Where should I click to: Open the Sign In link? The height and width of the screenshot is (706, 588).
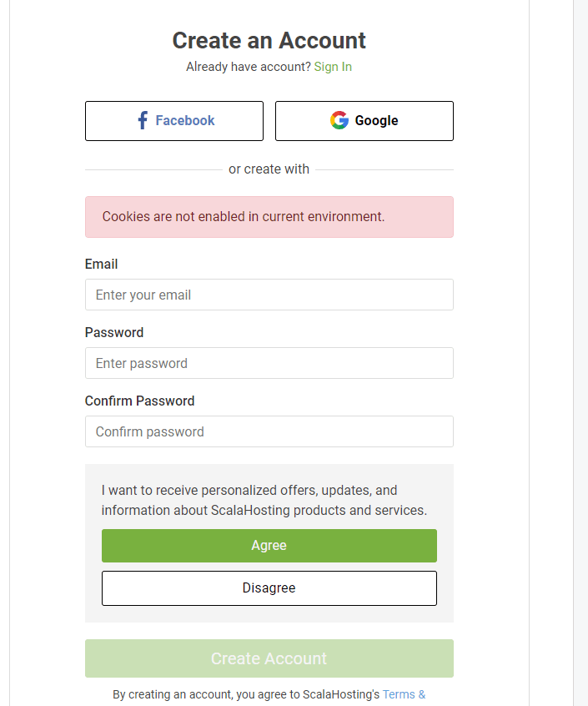(x=333, y=67)
